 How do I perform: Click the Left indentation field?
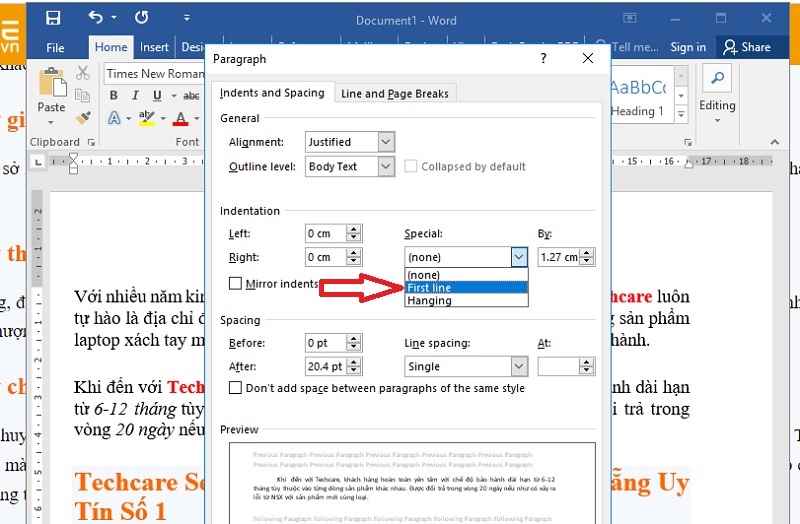pyautogui.click(x=326, y=234)
